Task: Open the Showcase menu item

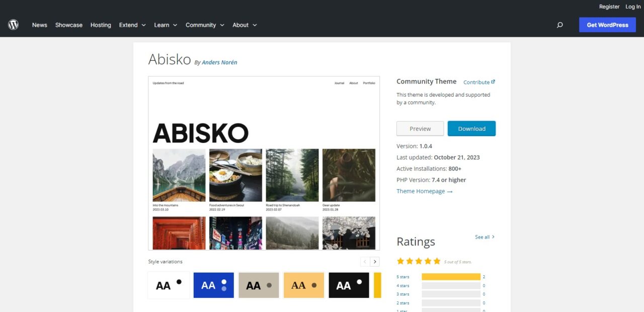Action: coord(69,25)
